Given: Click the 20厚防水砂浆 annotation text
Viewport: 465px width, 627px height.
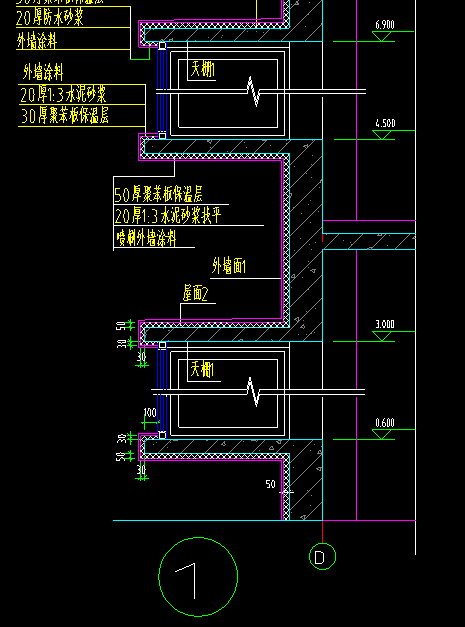Looking at the screenshot, I should (50, 18).
